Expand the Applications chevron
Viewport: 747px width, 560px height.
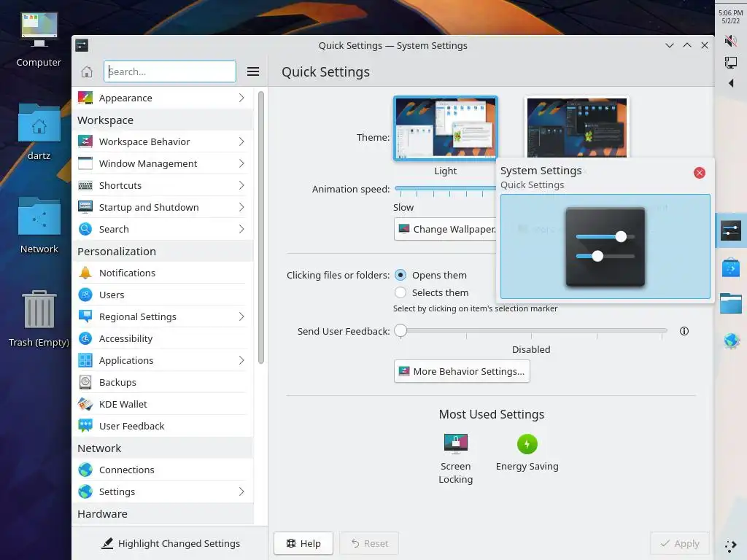(241, 360)
